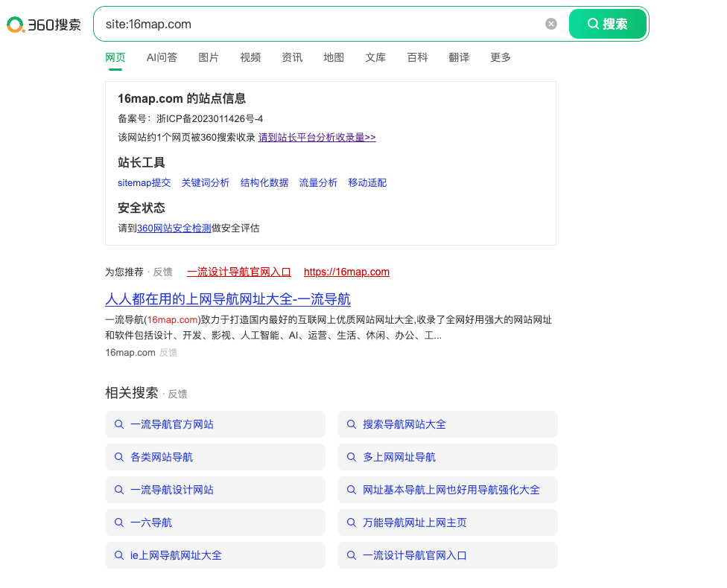Click the 16map.com 的站点信息 heading
Viewport: 727px width, 588px height.
tap(182, 99)
